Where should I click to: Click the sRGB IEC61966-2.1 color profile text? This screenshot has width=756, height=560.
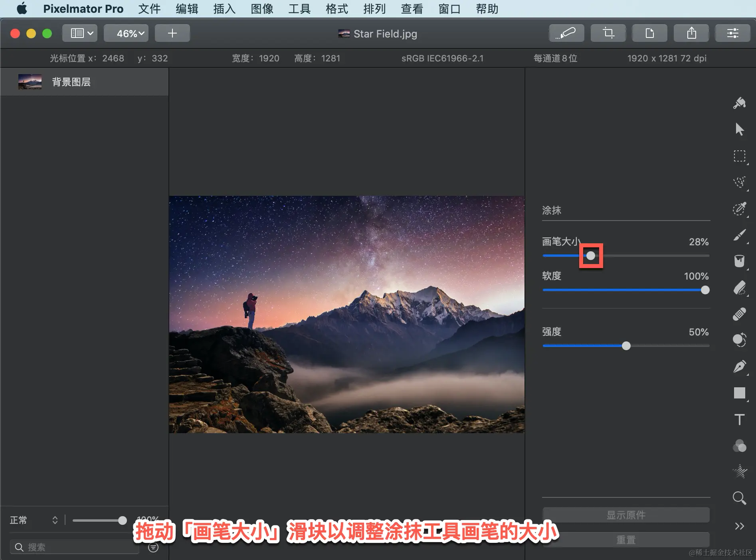(x=442, y=58)
